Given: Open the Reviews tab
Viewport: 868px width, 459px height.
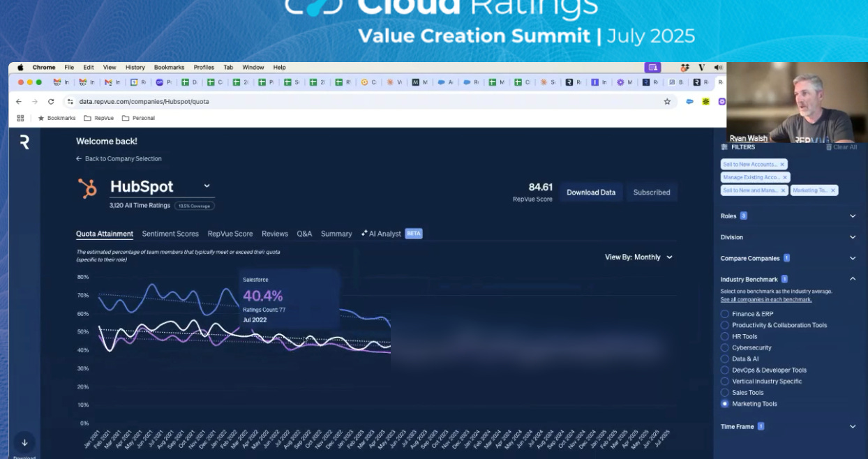Looking at the screenshot, I should 275,234.
